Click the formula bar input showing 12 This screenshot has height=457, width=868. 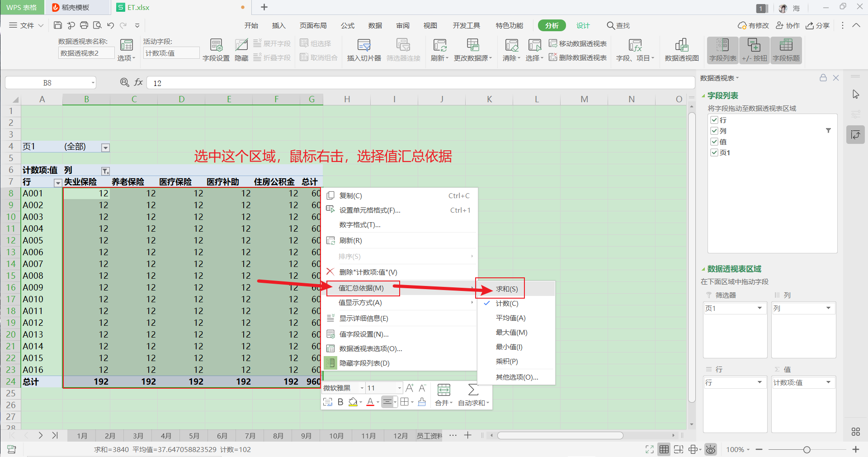point(420,83)
